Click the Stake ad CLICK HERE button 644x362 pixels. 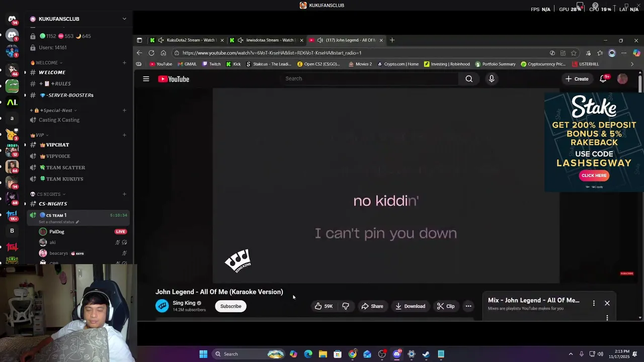tap(594, 175)
